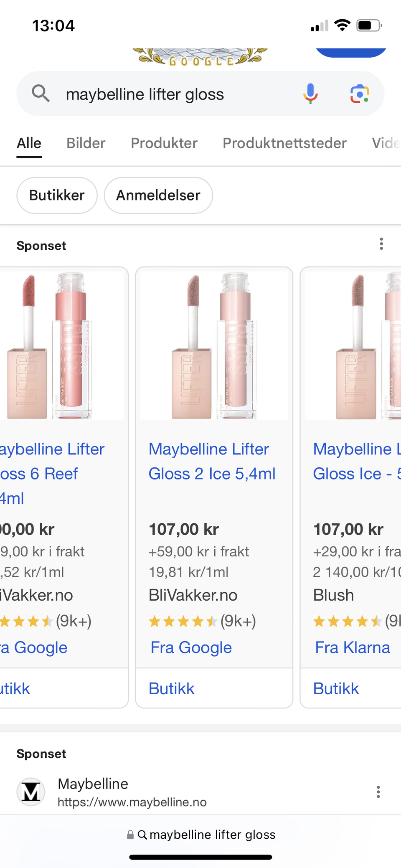Select the Butikker filter chip
Screen dimensions: 401x868
pyautogui.click(x=57, y=195)
